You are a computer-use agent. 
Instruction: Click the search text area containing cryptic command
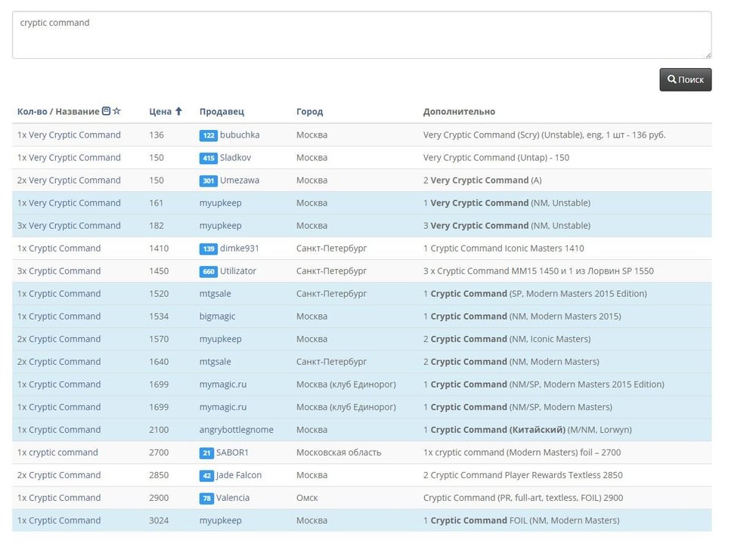tap(361, 35)
